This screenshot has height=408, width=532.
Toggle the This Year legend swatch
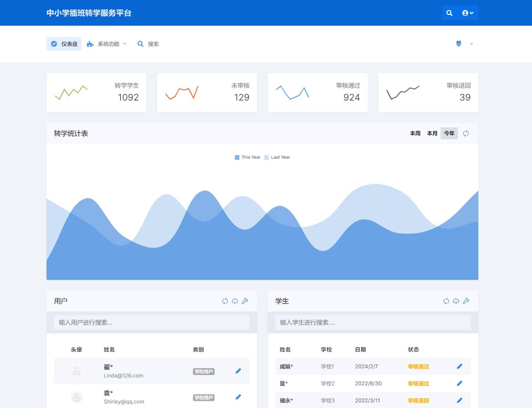pyautogui.click(x=237, y=157)
